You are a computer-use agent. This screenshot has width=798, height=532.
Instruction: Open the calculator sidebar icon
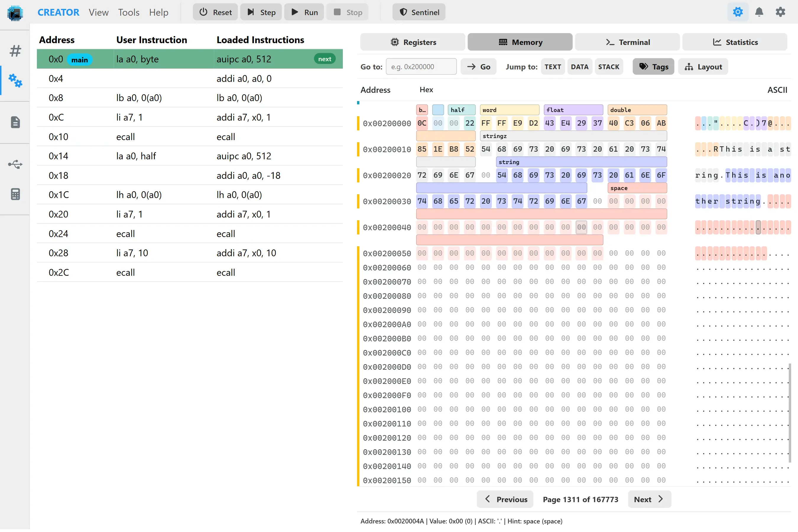(x=15, y=194)
